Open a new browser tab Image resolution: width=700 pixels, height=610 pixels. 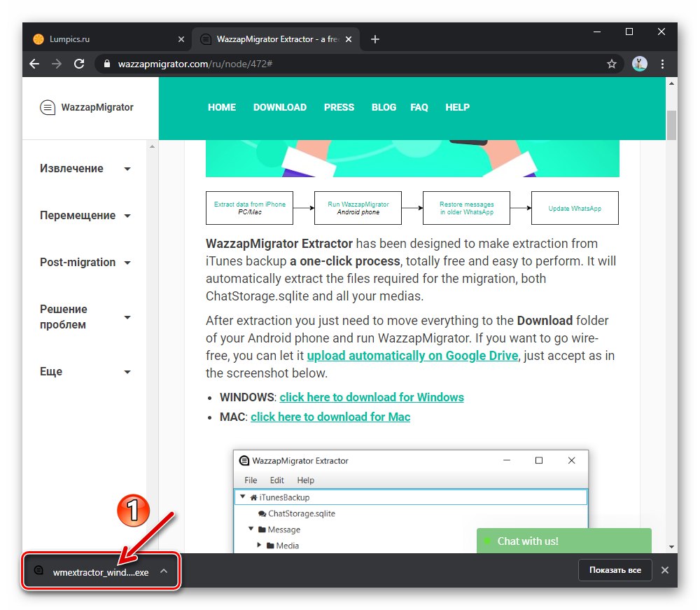coord(374,39)
